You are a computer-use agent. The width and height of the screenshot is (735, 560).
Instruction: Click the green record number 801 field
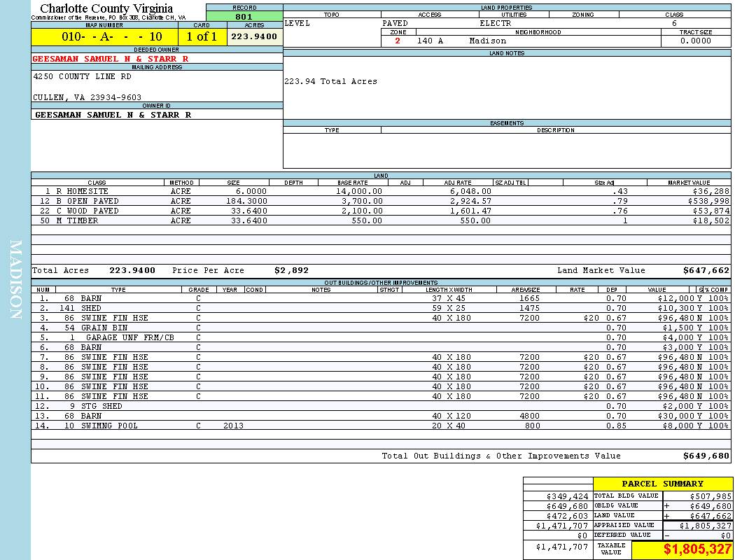pos(244,16)
